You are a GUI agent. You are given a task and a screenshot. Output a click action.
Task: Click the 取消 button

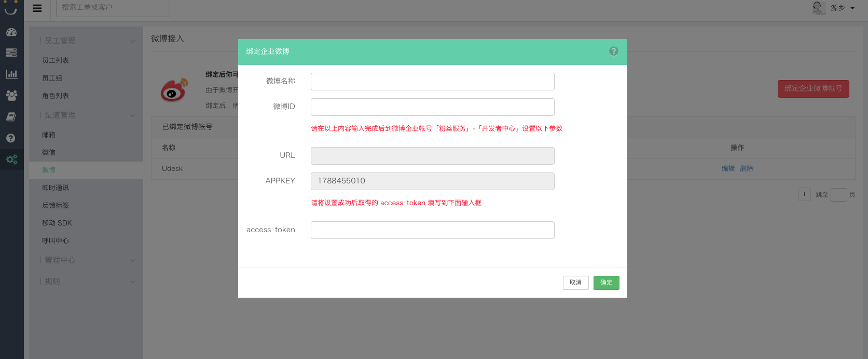(x=575, y=283)
